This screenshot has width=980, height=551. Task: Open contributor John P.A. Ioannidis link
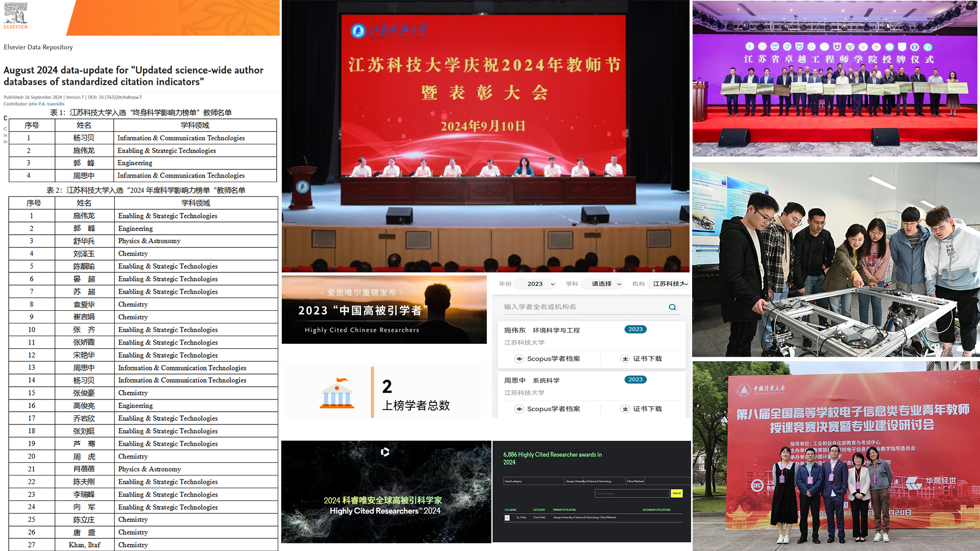[x=46, y=104]
